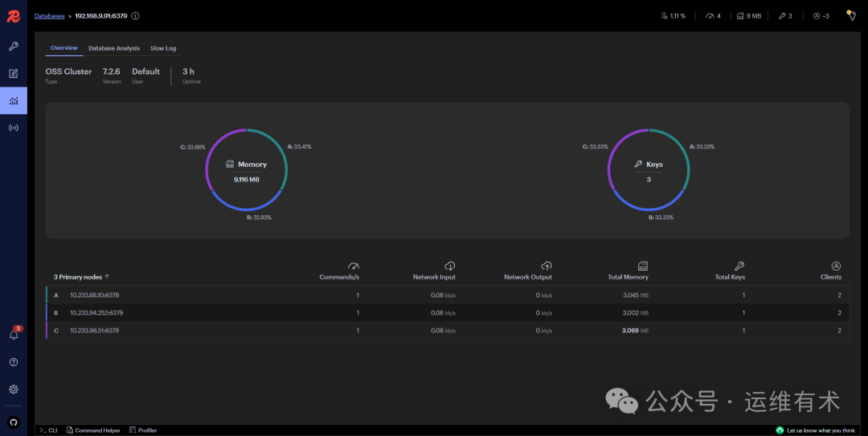Sort by the Total Keys column header
The image size is (868, 436).
[730, 277]
